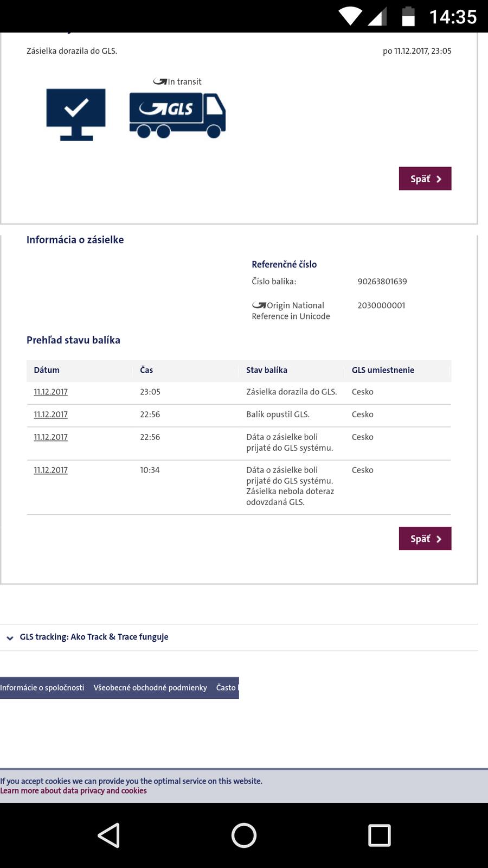Click the arrow icon beside In transit
This screenshot has height=868, width=488.
160,81
